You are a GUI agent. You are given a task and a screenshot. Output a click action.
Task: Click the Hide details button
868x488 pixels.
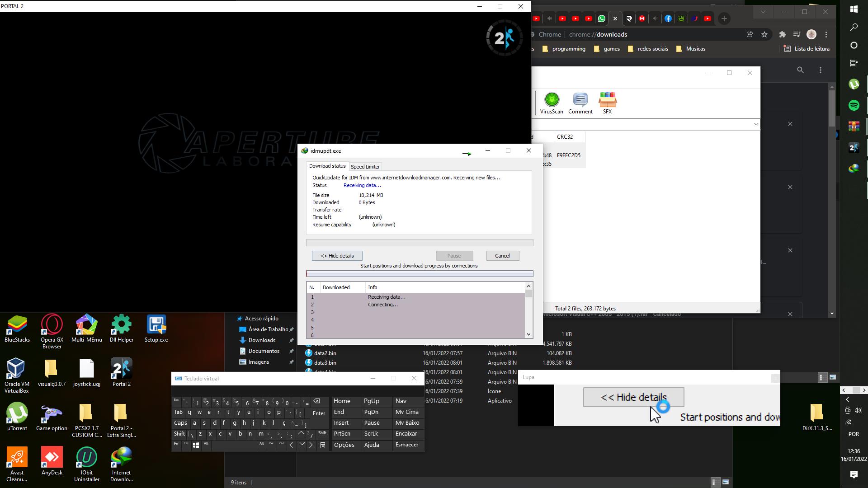coord(337,256)
